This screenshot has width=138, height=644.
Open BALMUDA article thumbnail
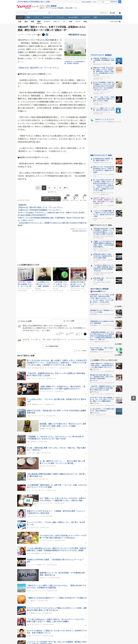(x=28, y=575)
